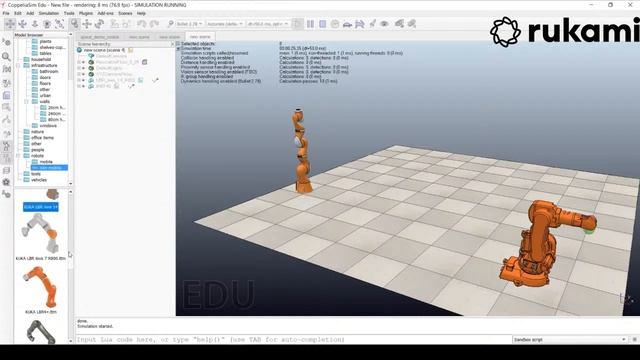This screenshot has height=360, width=640.
Task: Toggle the scene hierarchy panel
Action: tap(7, 158)
